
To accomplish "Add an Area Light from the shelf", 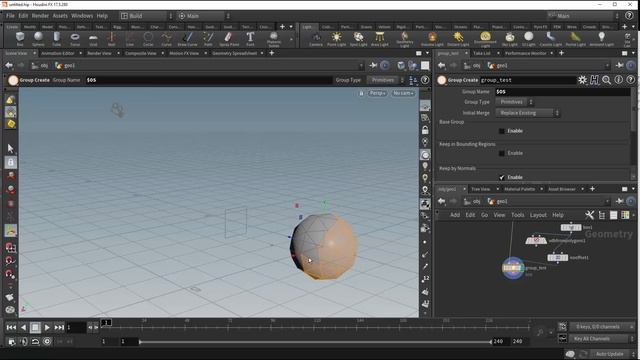I will click(380, 39).
